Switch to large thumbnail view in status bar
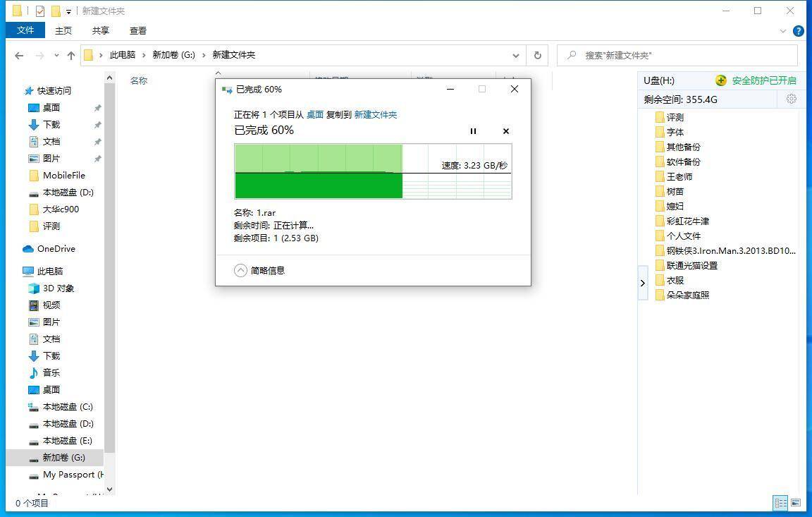812x517 pixels. click(796, 503)
